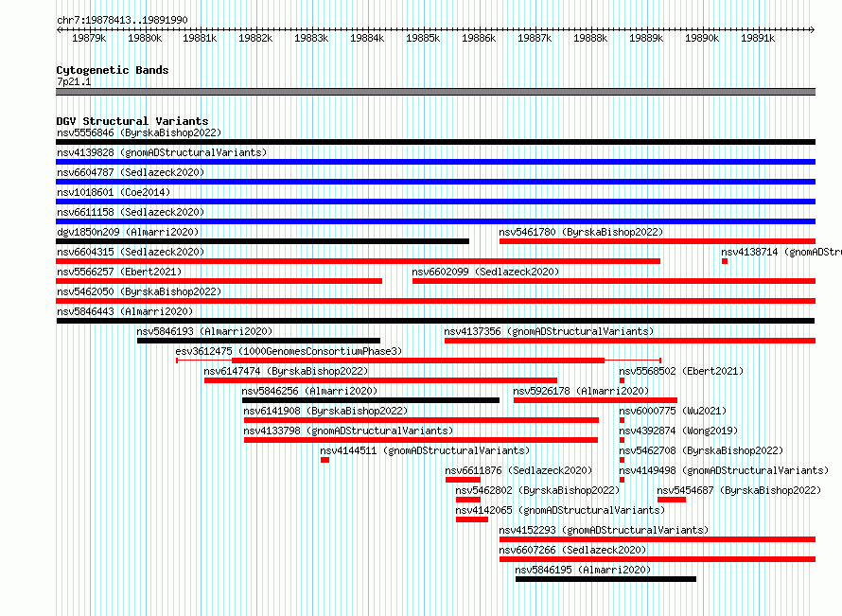Click the small red marker under nsv4144511
Image resolution: width=842 pixels, height=616 pixels.
pyautogui.click(x=325, y=460)
